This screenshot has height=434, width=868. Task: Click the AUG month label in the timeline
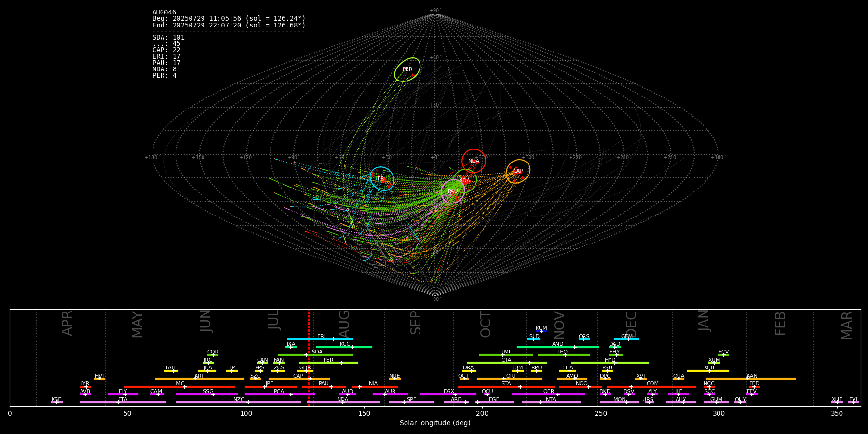pos(344,323)
